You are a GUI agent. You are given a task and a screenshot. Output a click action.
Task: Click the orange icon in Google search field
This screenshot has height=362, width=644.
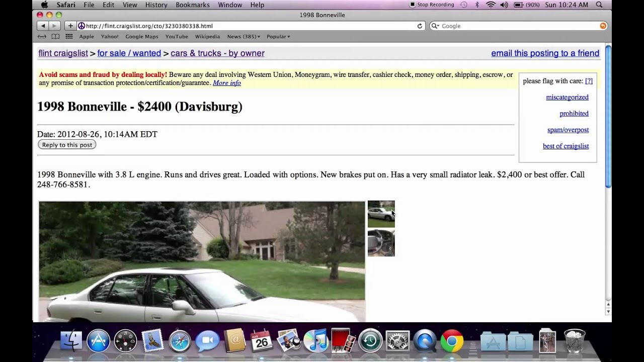click(x=603, y=26)
